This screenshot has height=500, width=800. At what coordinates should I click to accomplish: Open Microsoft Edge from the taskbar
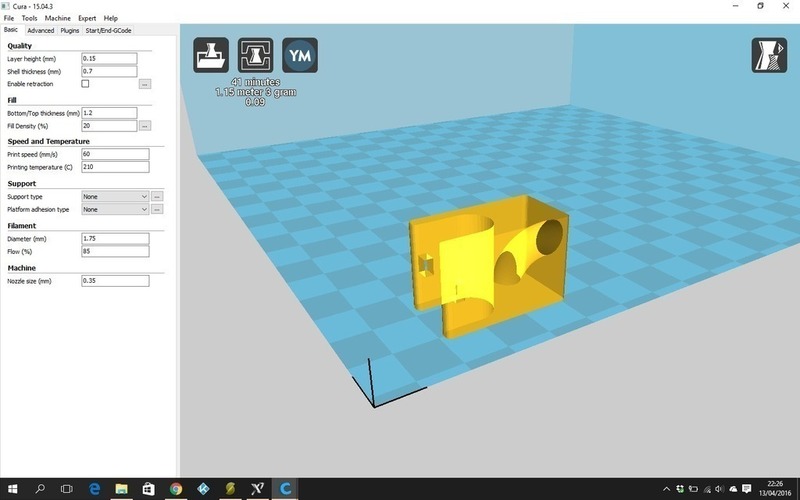pos(94,489)
